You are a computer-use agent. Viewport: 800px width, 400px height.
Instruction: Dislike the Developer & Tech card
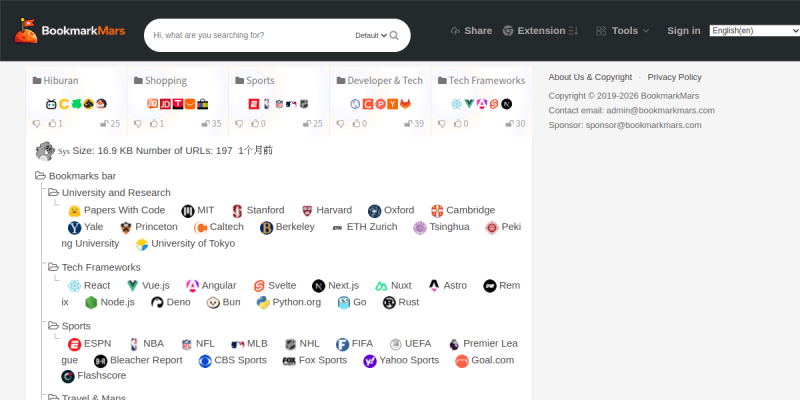tap(340, 123)
